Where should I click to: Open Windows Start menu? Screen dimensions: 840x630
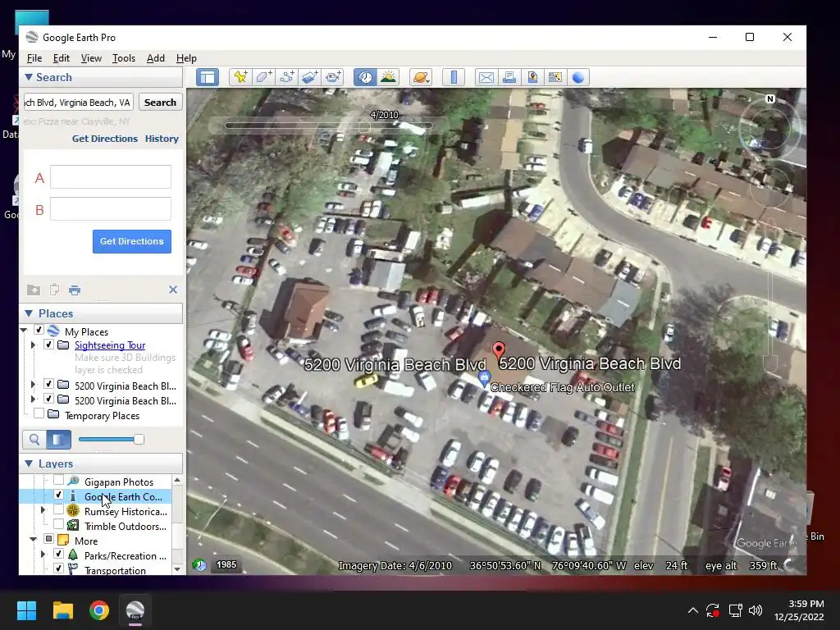point(26,610)
